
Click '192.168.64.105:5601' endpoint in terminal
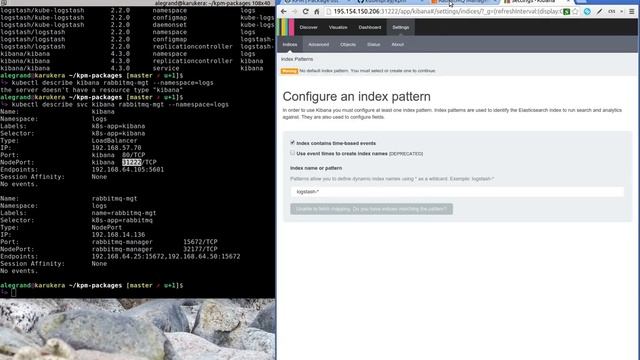pyautogui.click(x=128, y=169)
